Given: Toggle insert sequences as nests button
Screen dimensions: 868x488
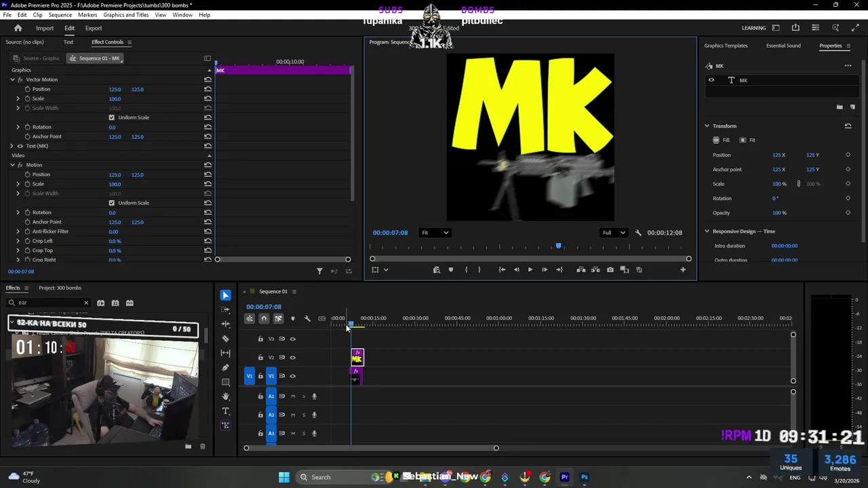Looking at the screenshot, I should click(250, 319).
